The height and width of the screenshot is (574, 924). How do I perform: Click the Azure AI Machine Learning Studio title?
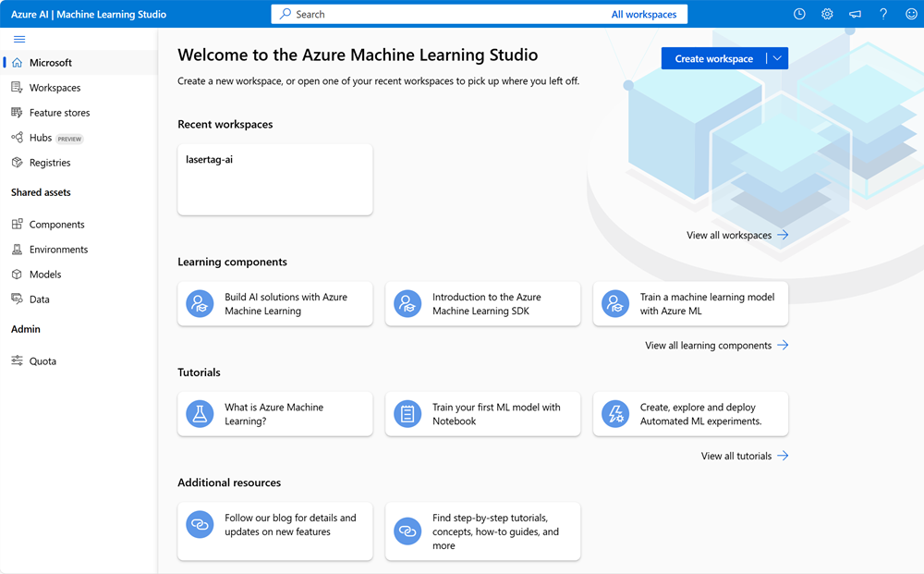[89, 14]
